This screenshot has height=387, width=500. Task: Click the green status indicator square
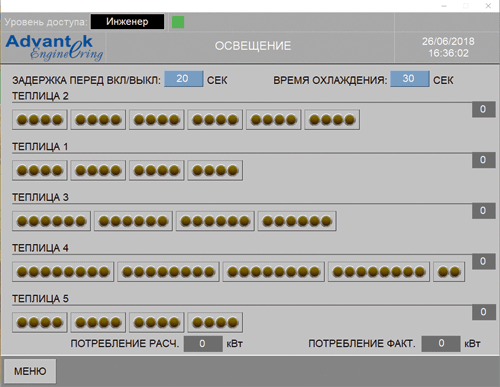click(x=178, y=22)
